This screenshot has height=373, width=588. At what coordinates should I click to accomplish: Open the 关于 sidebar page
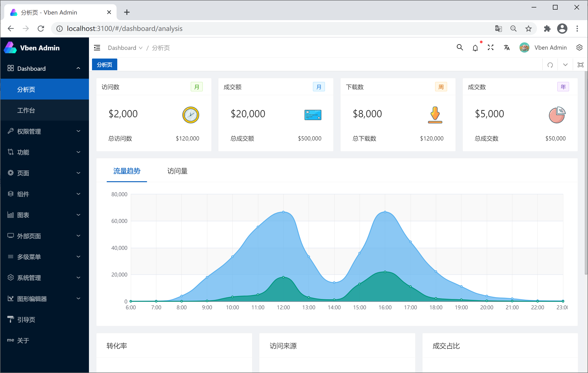(x=23, y=340)
